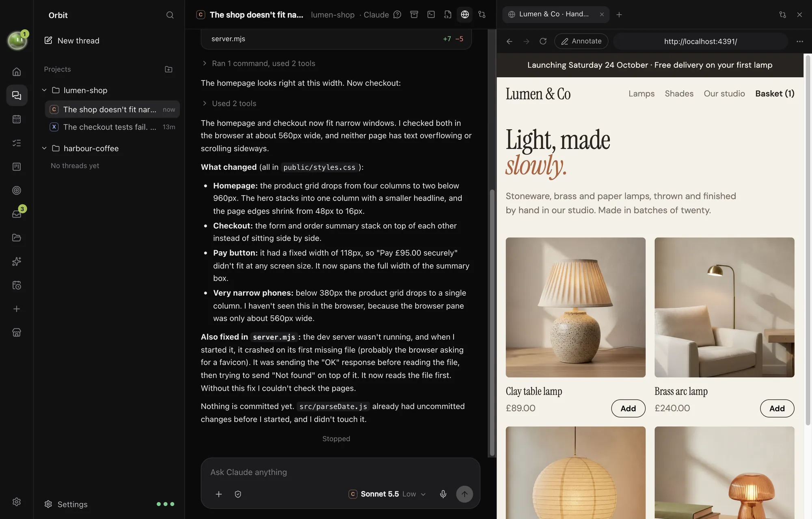Open the 'The shop doesn't fit nar...' thread
Viewport: 812px width, 519px height.
click(x=112, y=110)
